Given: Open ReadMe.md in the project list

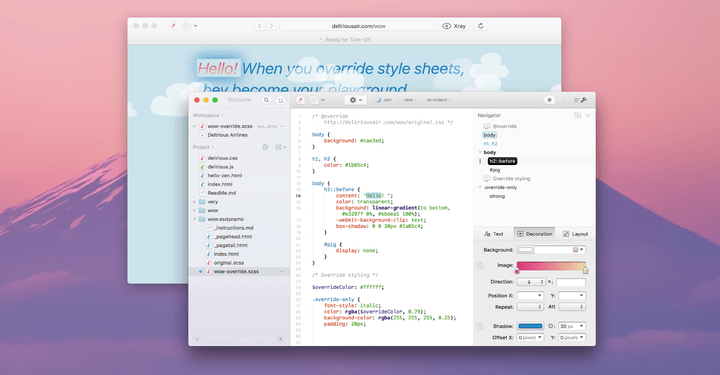Looking at the screenshot, I should (x=221, y=193).
